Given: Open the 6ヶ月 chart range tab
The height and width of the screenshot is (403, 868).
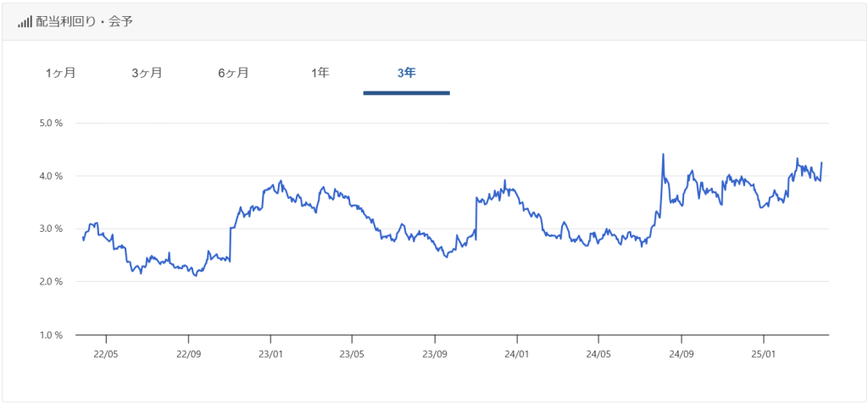Looking at the screenshot, I should [233, 73].
